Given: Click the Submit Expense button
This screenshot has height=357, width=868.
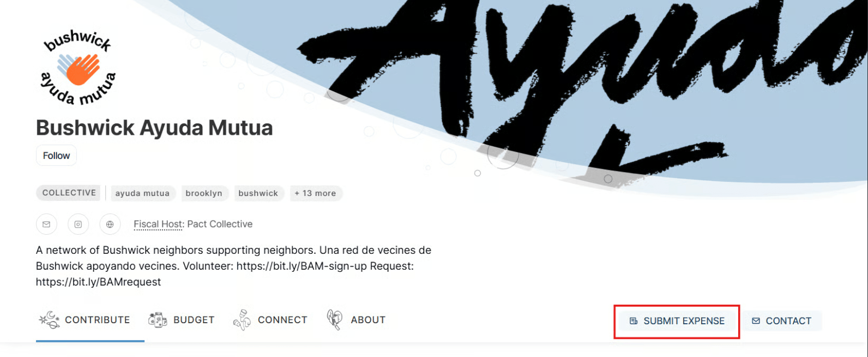Looking at the screenshot, I should coord(677,321).
